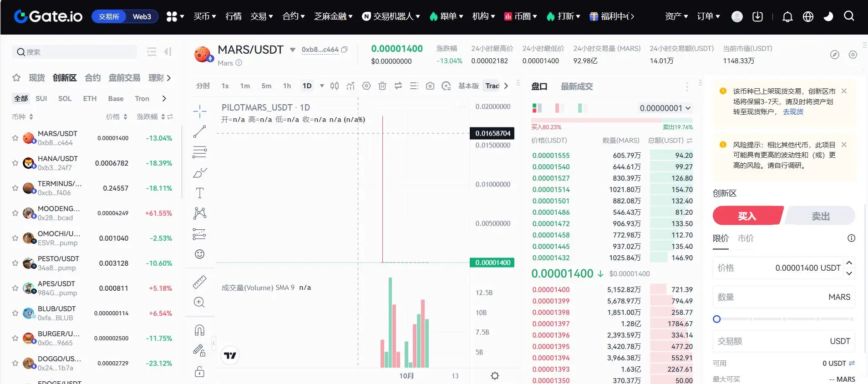Expand the 合约 menu in top navigation

(x=294, y=17)
